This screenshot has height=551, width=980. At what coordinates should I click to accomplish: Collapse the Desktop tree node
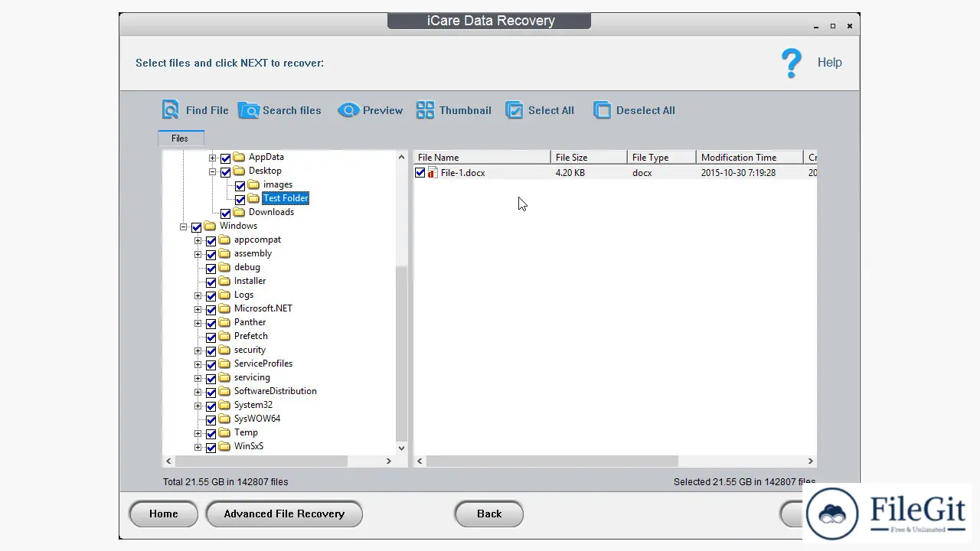213,172
